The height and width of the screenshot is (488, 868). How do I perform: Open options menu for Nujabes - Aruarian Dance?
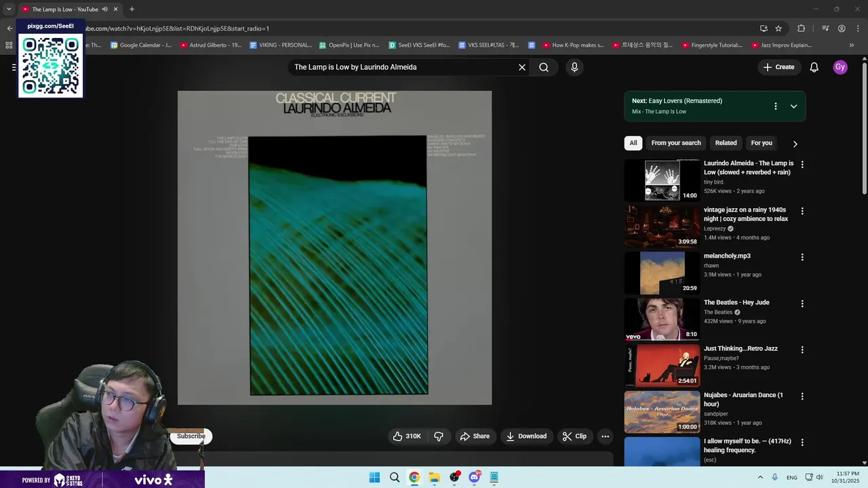pos(802,396)
